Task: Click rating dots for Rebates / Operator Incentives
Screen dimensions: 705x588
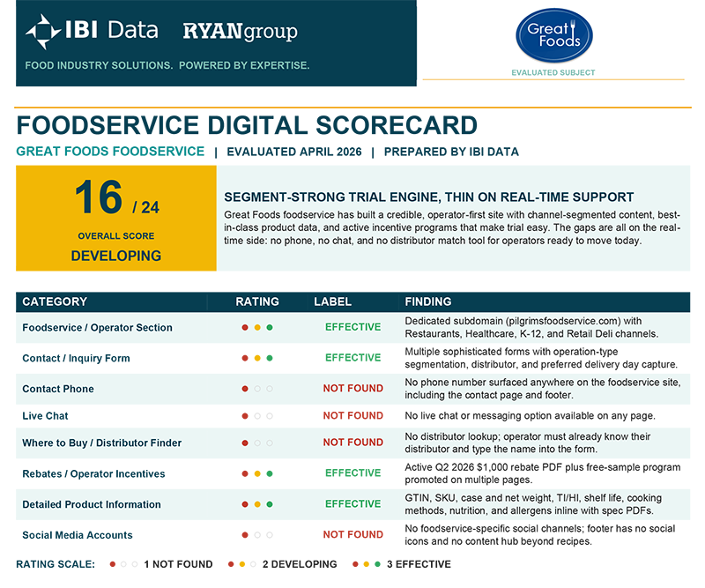Action: [257, 473]
